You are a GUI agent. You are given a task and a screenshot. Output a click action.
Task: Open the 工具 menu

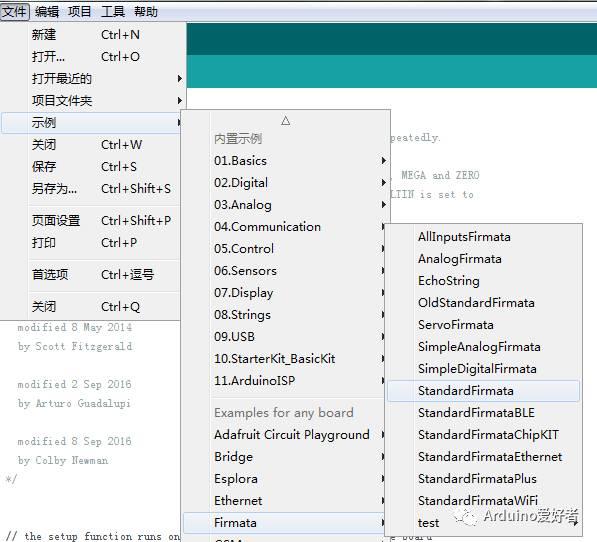coord(113,12)
